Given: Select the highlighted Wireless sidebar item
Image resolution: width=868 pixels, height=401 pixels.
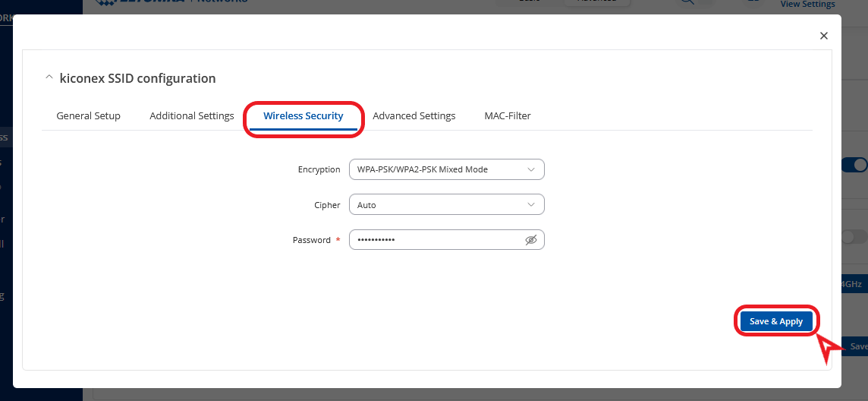Looking at the screenshot, I should click(x=4, y=137).
